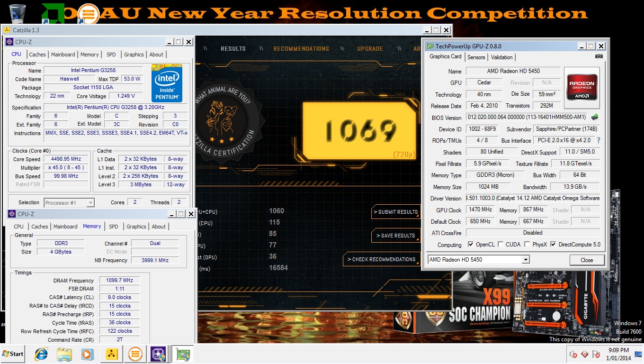Click the Core Speed value 4498.95 MHz

pyautogui.click(x=66, y=159)
